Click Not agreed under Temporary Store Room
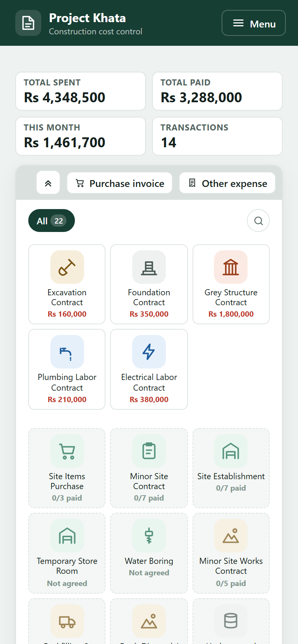 pyautogui.click(x=67, y=583)
